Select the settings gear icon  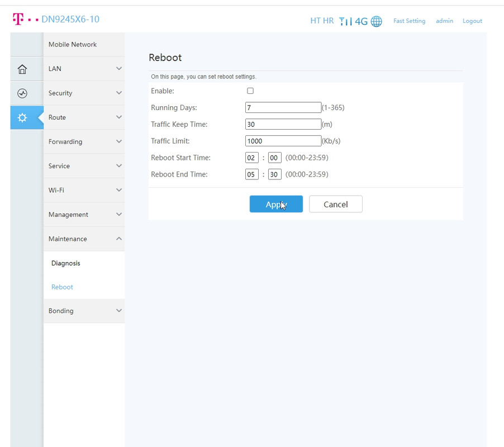[22, 117]
